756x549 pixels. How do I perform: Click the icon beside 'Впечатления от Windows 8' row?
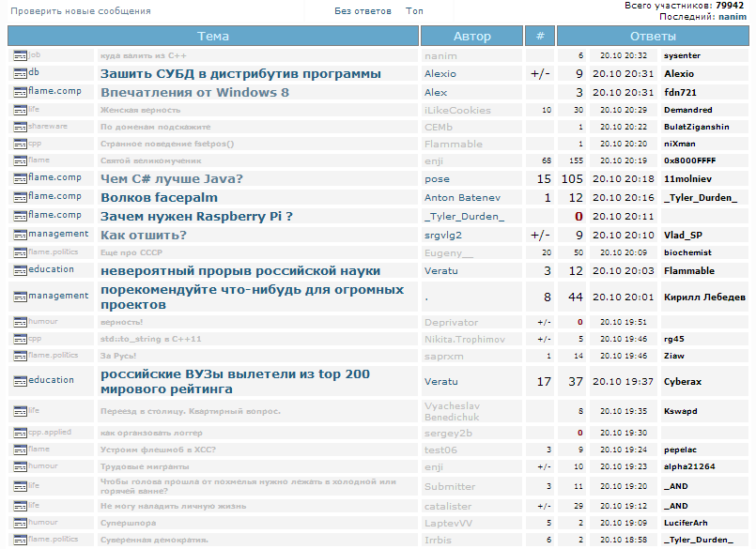coord(19,92)
